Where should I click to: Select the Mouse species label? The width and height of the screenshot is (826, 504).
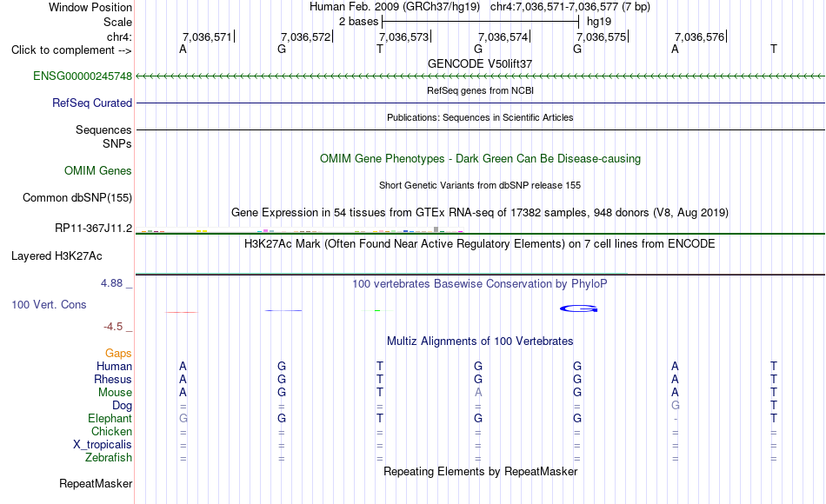(116, 393)
